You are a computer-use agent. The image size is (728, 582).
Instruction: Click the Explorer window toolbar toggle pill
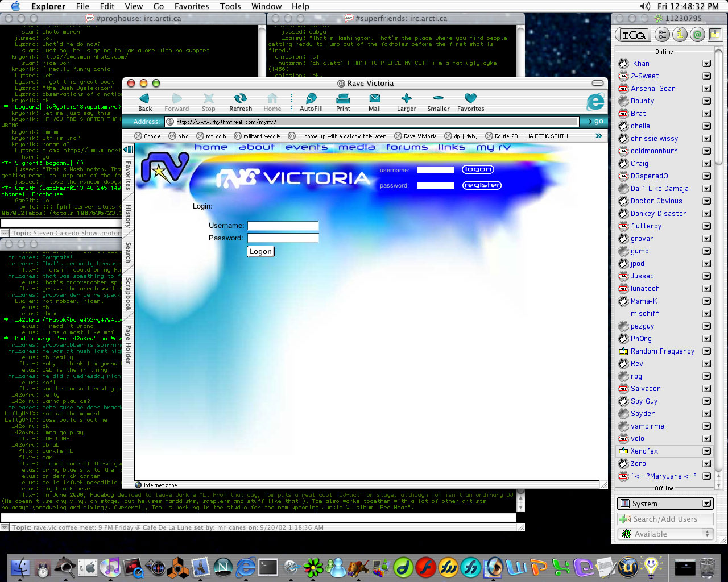click(x=597, y=83)
